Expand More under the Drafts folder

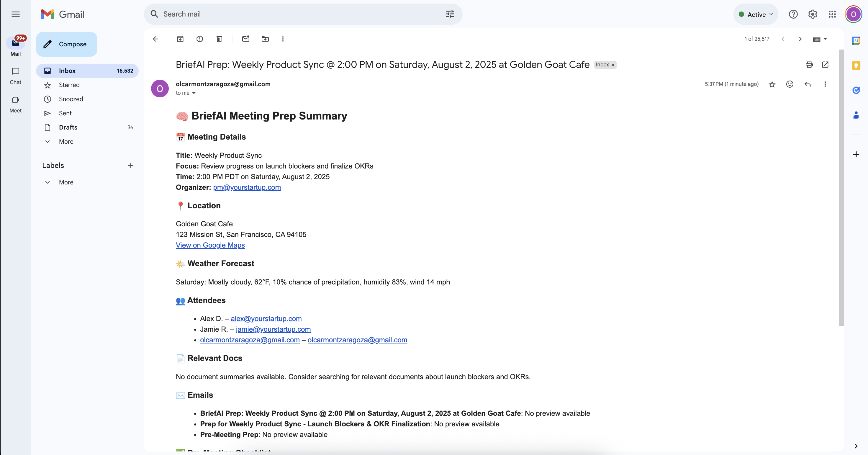(66, 142)
